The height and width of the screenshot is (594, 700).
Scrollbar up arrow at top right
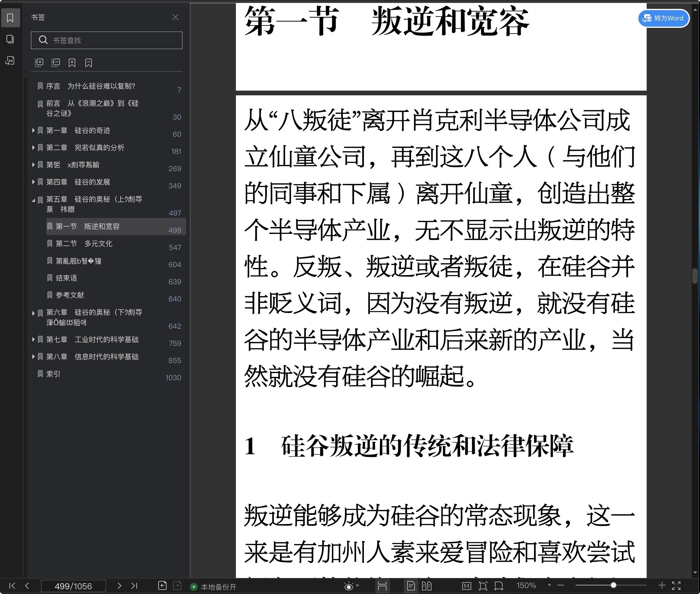(x=695, y=10)
